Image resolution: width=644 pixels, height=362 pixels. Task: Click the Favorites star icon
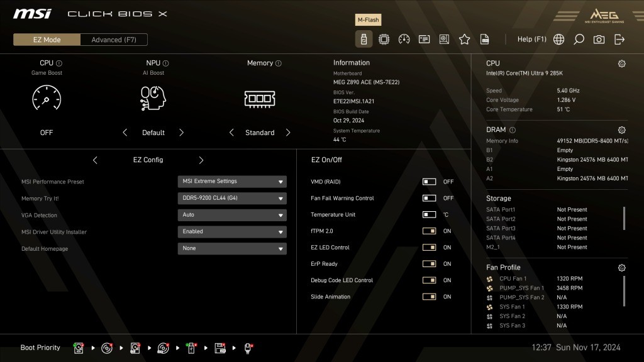click(464, 39)
